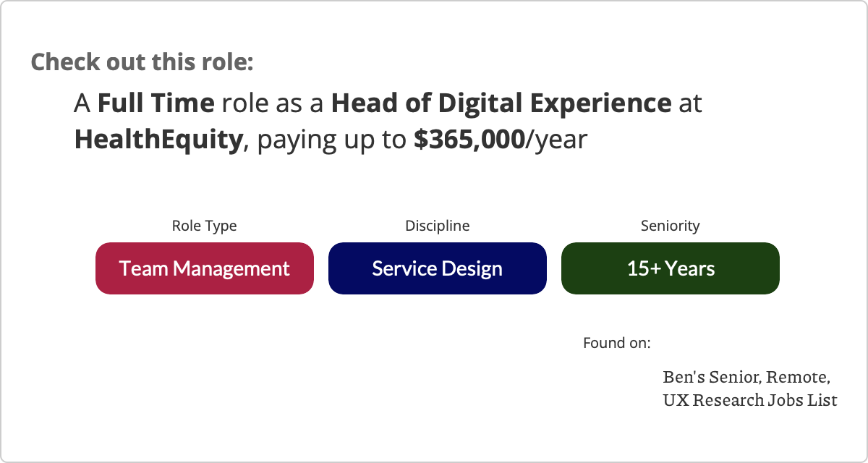868x463 pixels.
Task: Click the crimson Team Management pill
Action: (205, 268)
